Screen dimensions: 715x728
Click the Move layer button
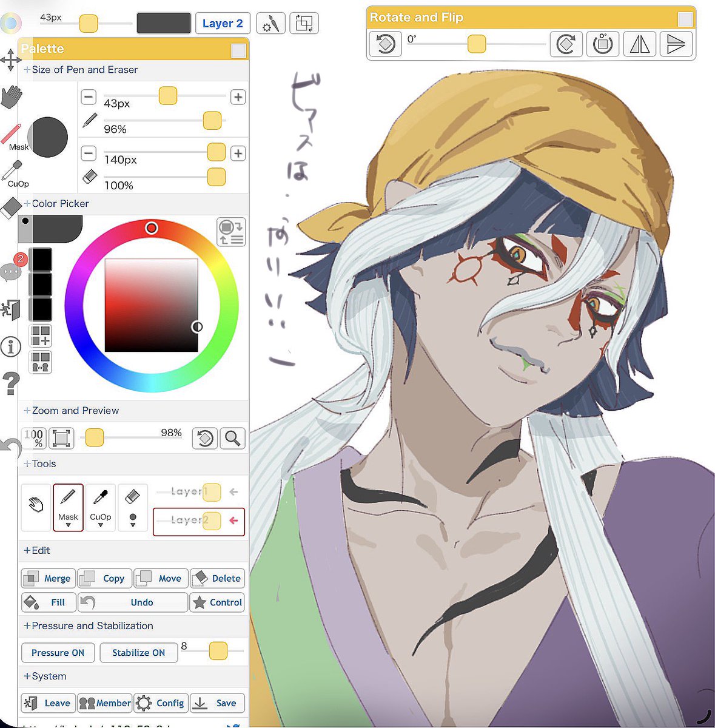pos(161,578)
